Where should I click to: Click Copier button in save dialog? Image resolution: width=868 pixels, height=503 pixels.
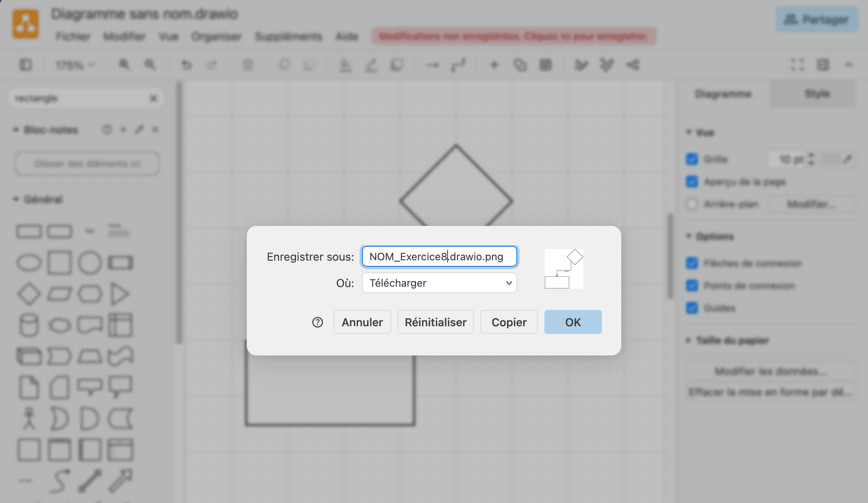509,322
